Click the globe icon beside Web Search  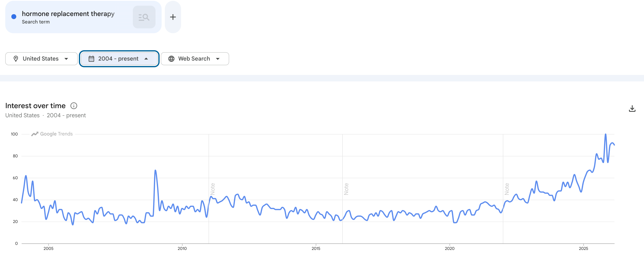click(171, 59)
